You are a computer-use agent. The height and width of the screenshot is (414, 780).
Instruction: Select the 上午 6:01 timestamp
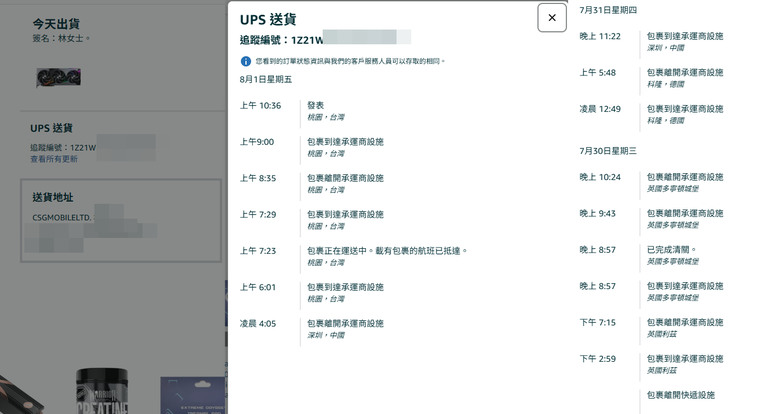[x=258, y=287]
